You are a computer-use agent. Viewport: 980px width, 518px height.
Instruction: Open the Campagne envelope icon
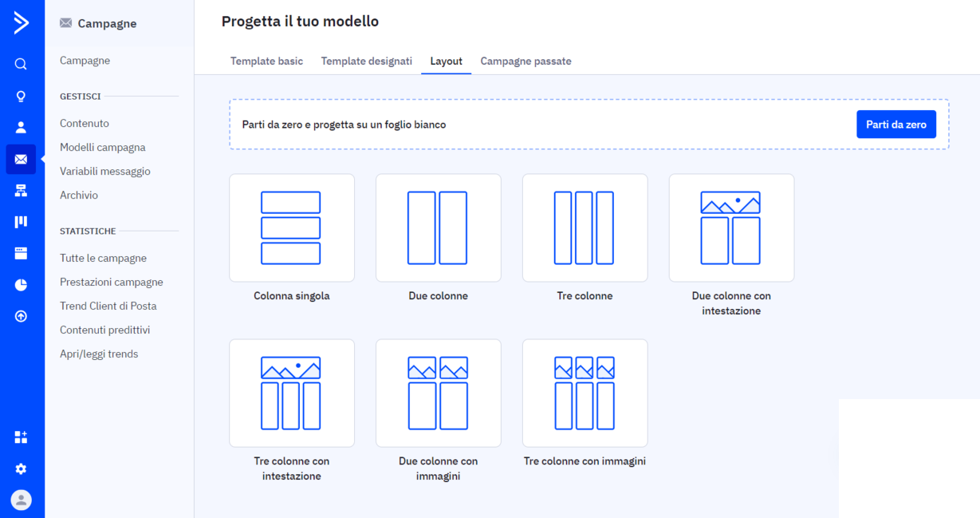click(x=21, y=159)
